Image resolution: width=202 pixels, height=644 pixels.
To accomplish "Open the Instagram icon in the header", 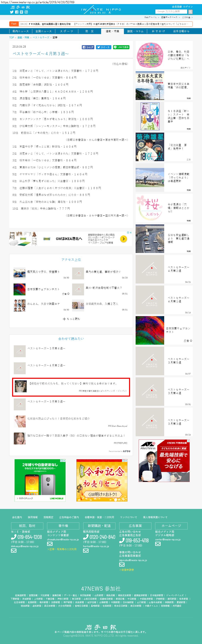I will pos(26,12).
